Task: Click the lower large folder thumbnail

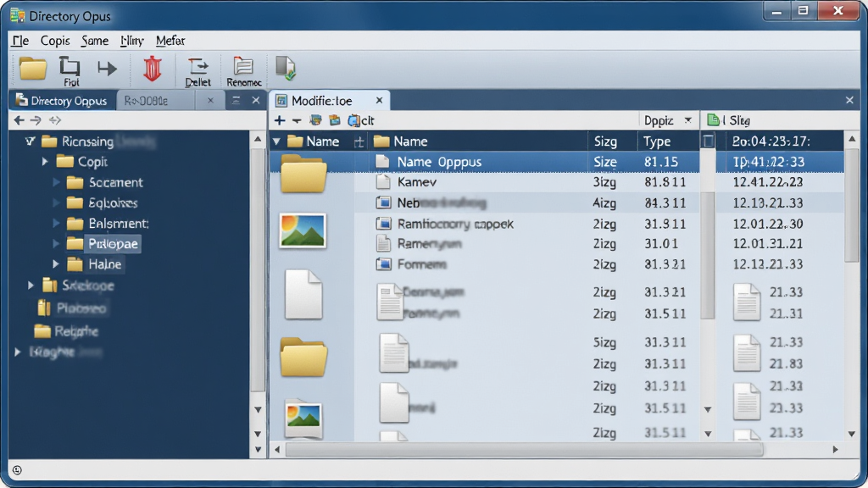Action: (303, 357)
